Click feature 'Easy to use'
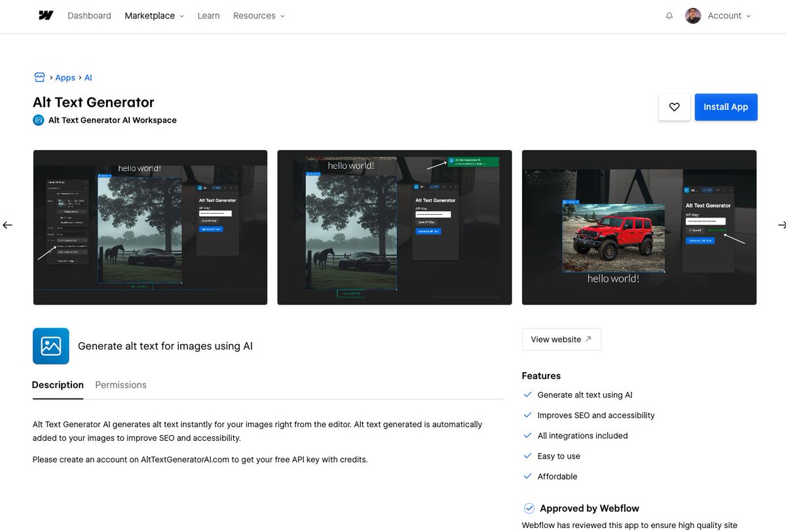Screen dimensions: 786x532 tap(559, 456)
